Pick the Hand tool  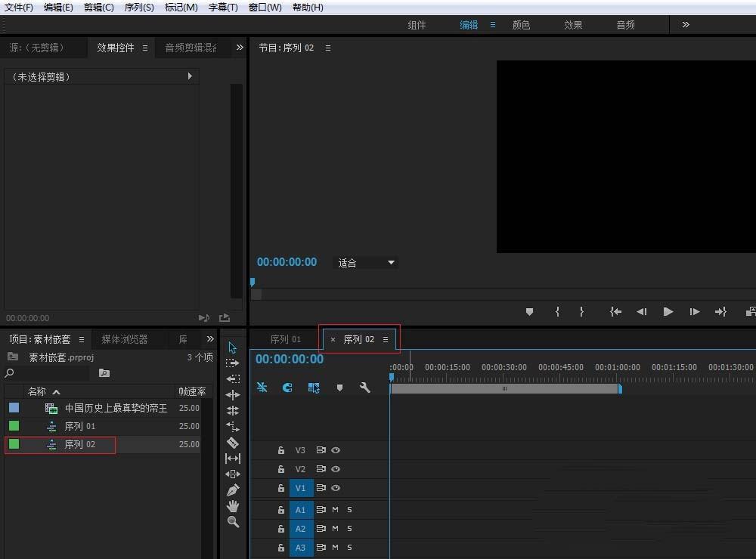click(233, 506)
